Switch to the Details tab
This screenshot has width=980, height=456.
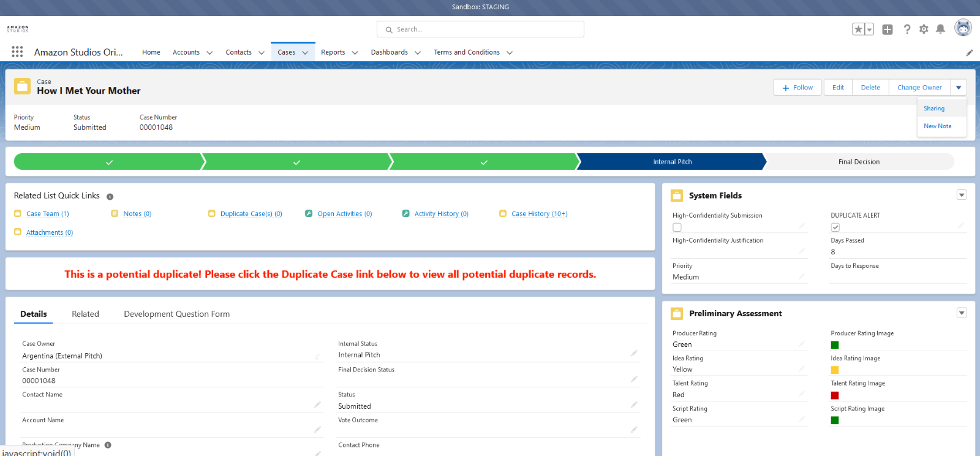click(34, 314)
